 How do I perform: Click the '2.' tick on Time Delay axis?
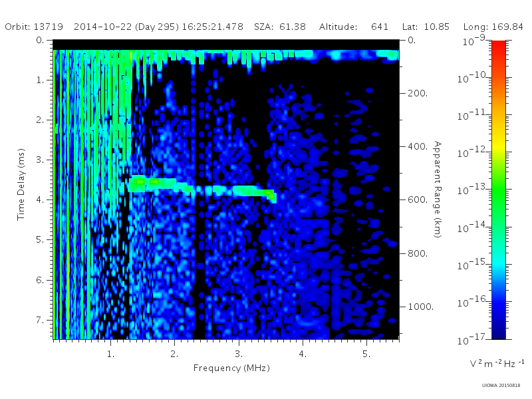pos(40,120)
